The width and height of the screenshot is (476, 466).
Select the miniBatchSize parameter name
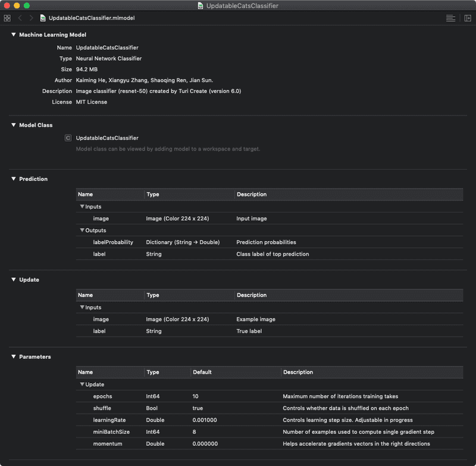coord(111,432)
